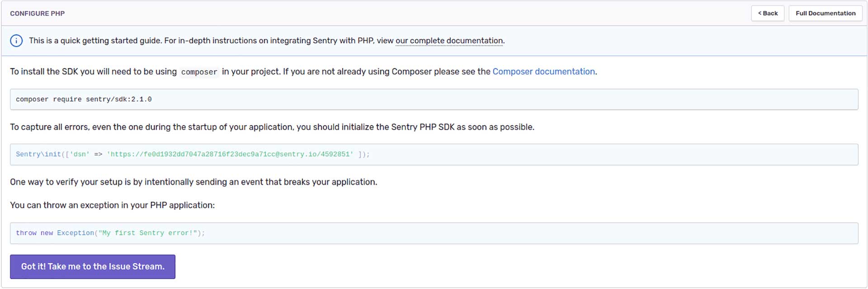
Task: Click Got it! Take me to Issue Stream
Action: pyautogui.click(x=93, y=266)
